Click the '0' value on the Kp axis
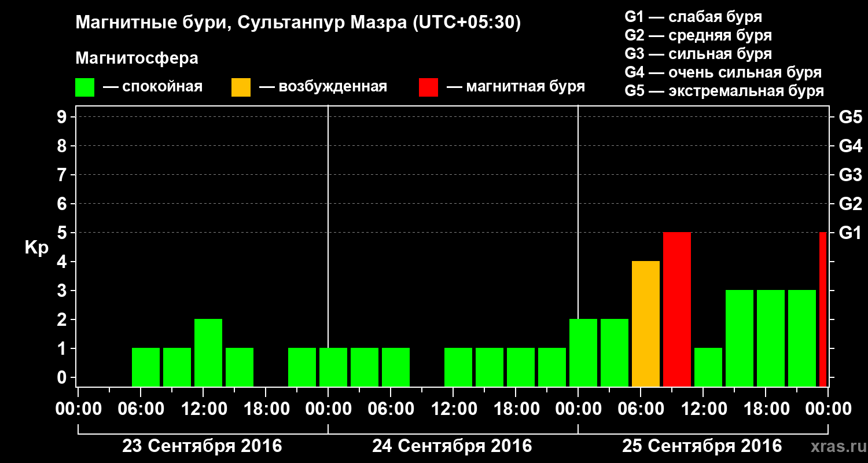Image resolution: width=868 pixels, height=463 pixels. 63,377
